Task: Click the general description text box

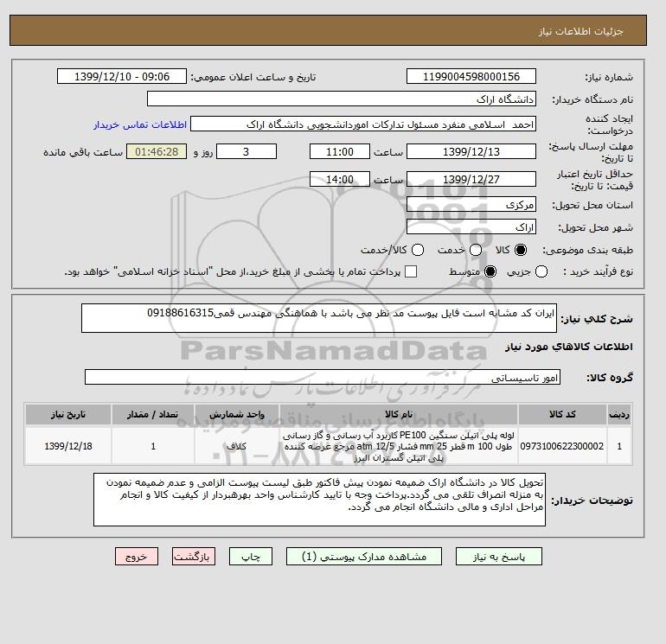Action: coord(319,318)
